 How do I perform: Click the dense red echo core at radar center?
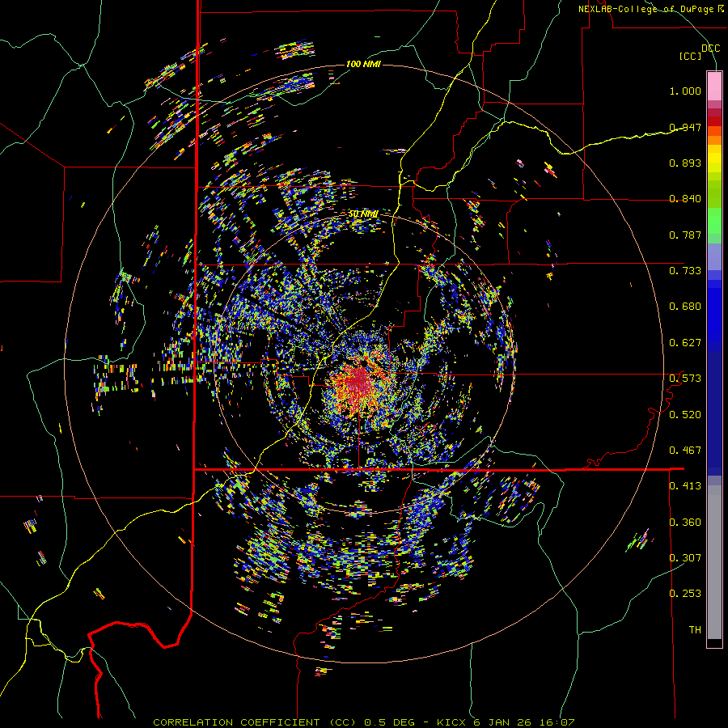pyautogui.click(x=358, y=380)
